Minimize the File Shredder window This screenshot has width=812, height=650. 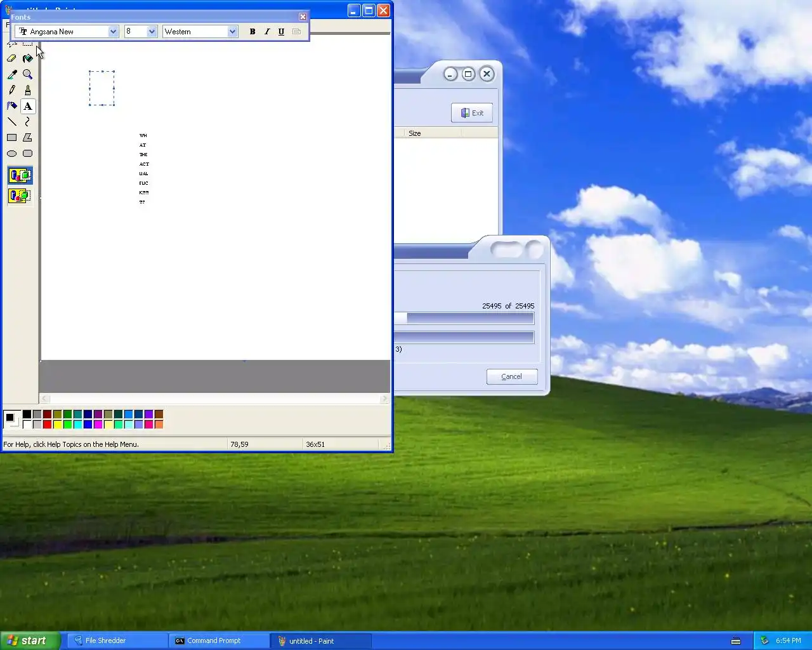pyautogui.click(x=450, y=74)
